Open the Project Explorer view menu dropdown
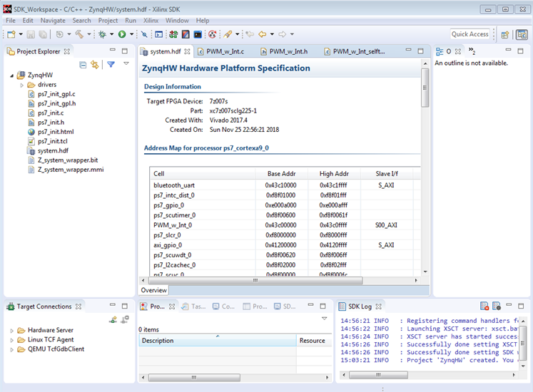 tap(126, 63)
